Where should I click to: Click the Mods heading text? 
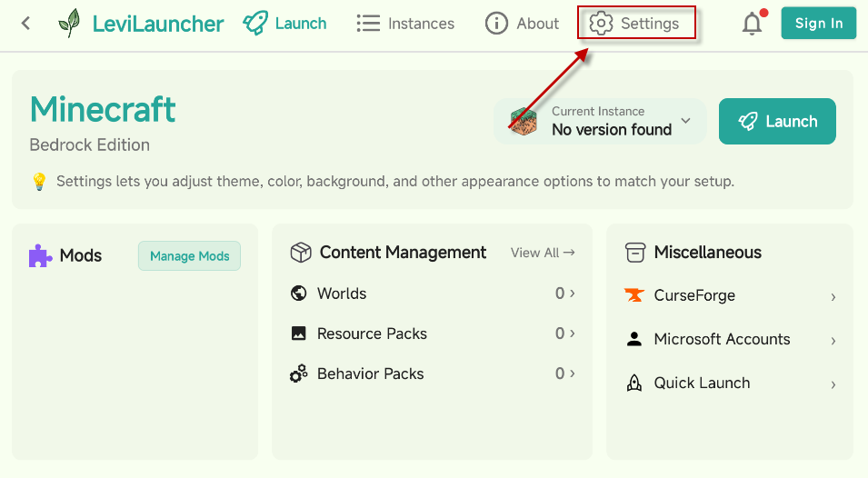(81, 255)
